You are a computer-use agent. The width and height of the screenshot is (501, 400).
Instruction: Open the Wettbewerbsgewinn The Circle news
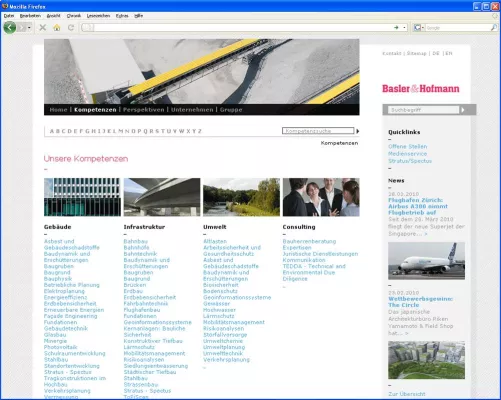[420, 302]
